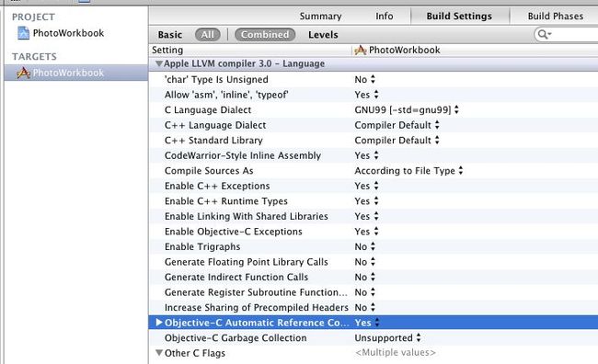Screen dimensions: 598x364
Task: Toggle the All settings filter pill
Action: pos(208,35)
